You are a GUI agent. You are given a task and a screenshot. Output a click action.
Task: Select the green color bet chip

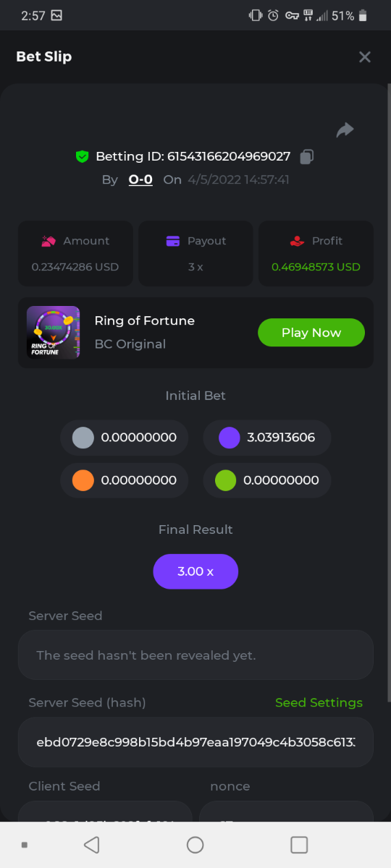click(x=267, y=480)
